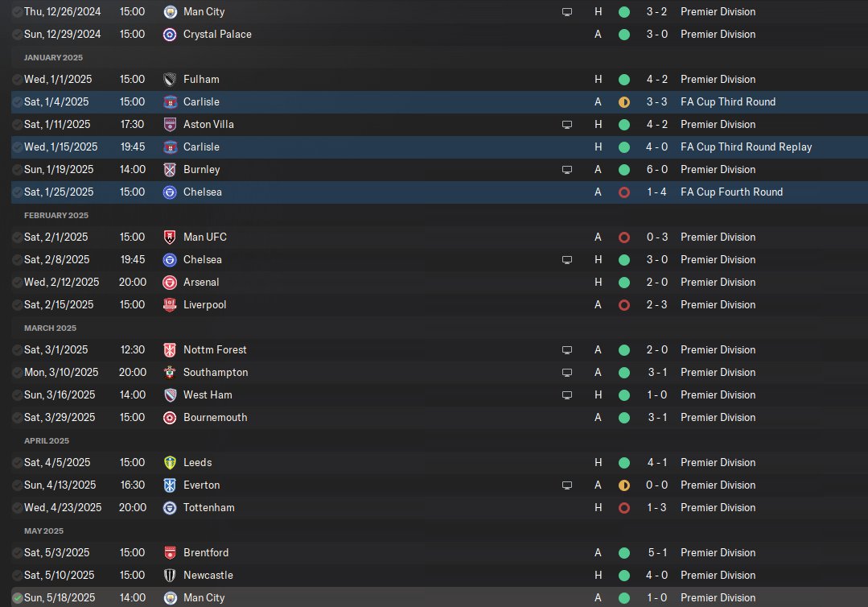Click the Man City club badge on 12/26/2024

click(170, 11)
